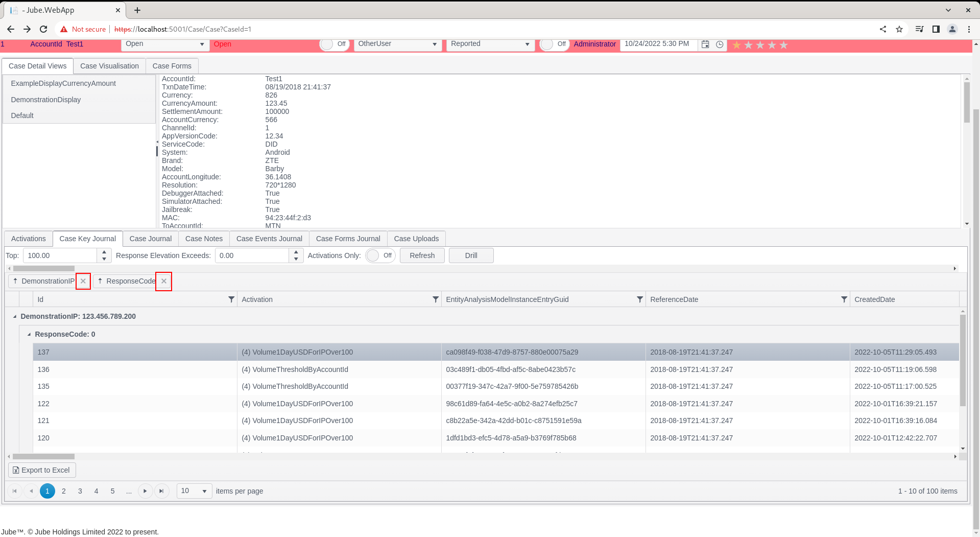Collapse the ResponseCode: 0 group
The height and width of the screenshot is (537, 980).
[x=29, y=334]
